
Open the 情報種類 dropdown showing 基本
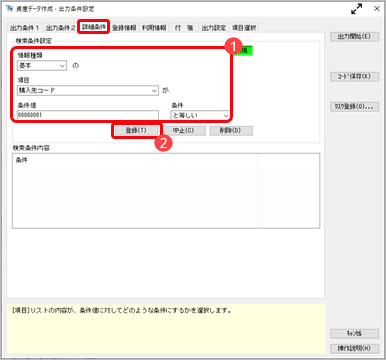[x=42, y=66]
